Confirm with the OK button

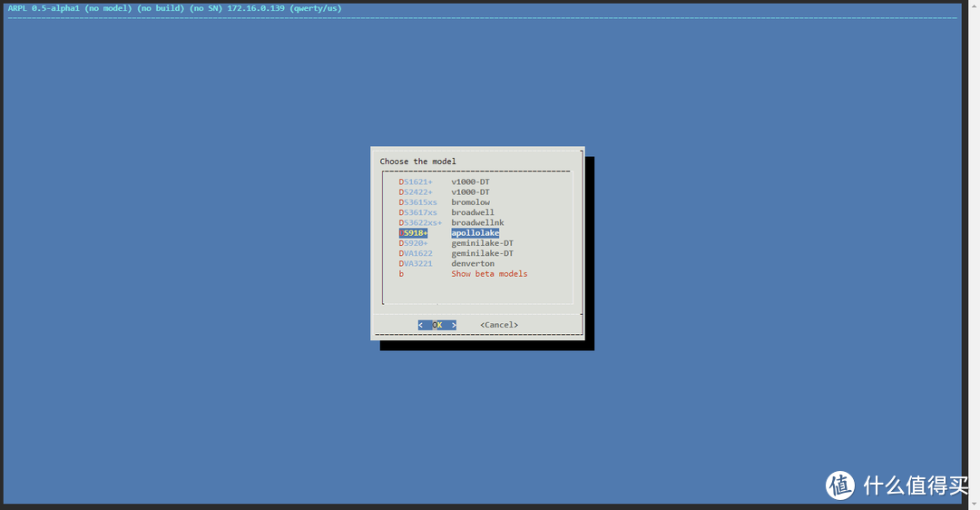tap(436, 325)
